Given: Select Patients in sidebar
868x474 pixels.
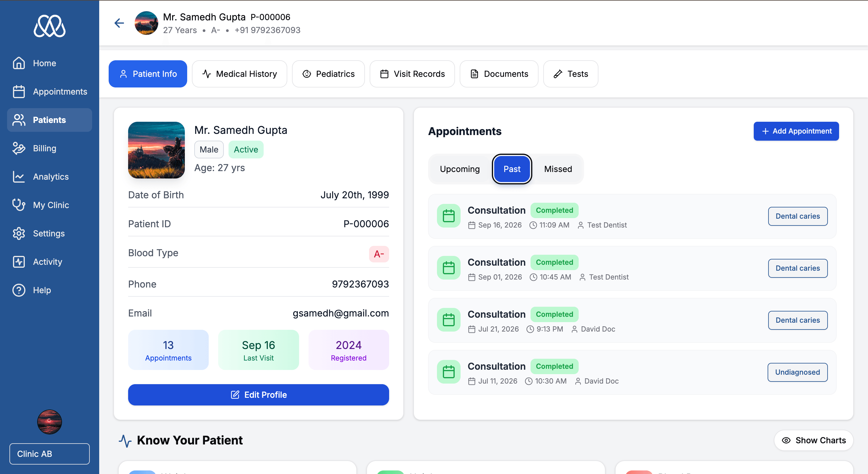Looking at the screenshot, I should pos(50,120).
